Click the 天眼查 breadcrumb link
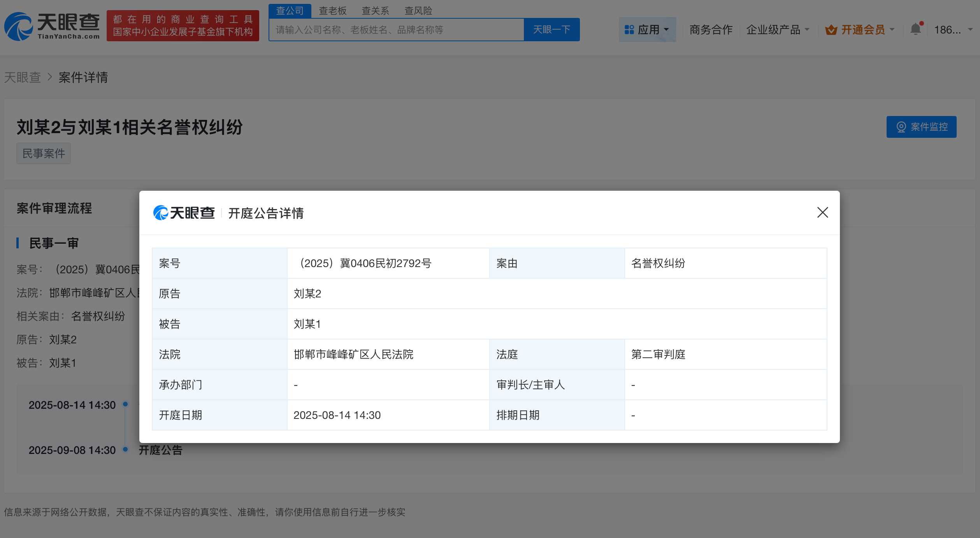This screenshot has height=538, width=980. (x=22, y=77)
